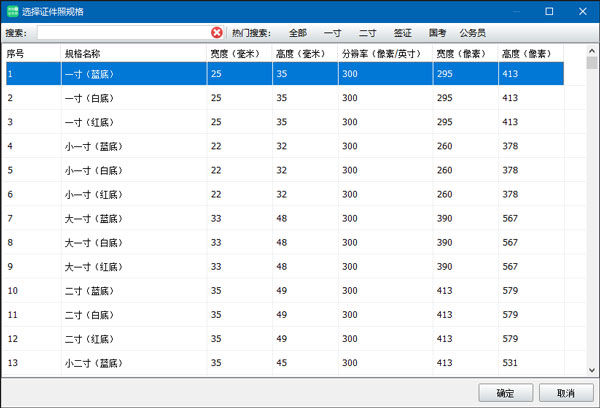Close the 选择证件照规格 dialog
This screenshot has height=408, width=600.
click(x=582, y=11)
